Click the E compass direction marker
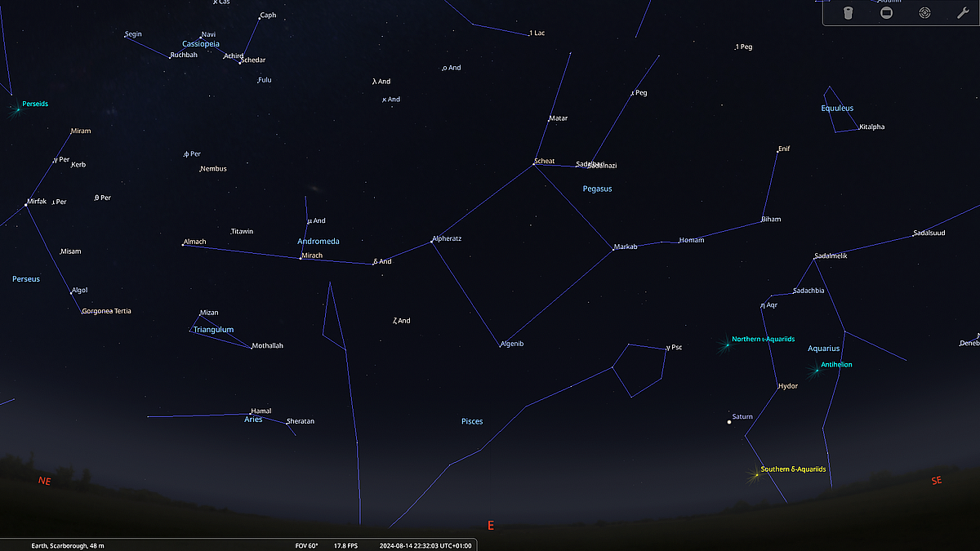This screenshot has height=551, width=980. 491,526
